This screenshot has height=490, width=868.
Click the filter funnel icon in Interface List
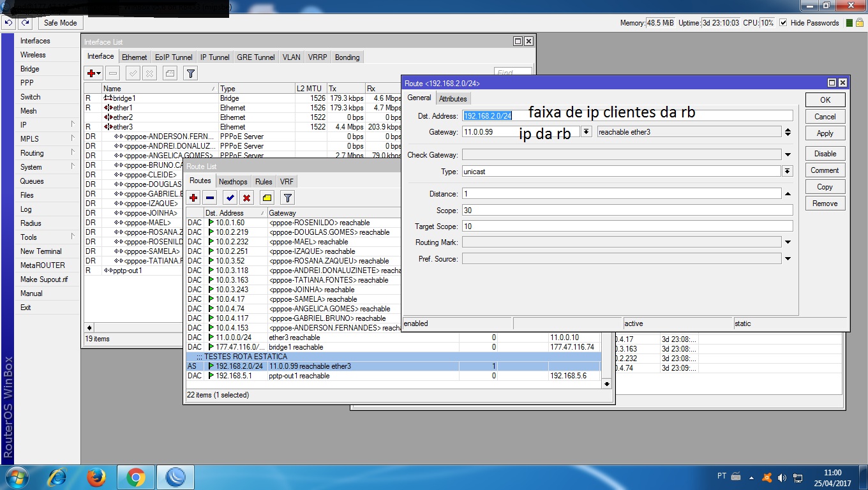click(x=190, y=73)
